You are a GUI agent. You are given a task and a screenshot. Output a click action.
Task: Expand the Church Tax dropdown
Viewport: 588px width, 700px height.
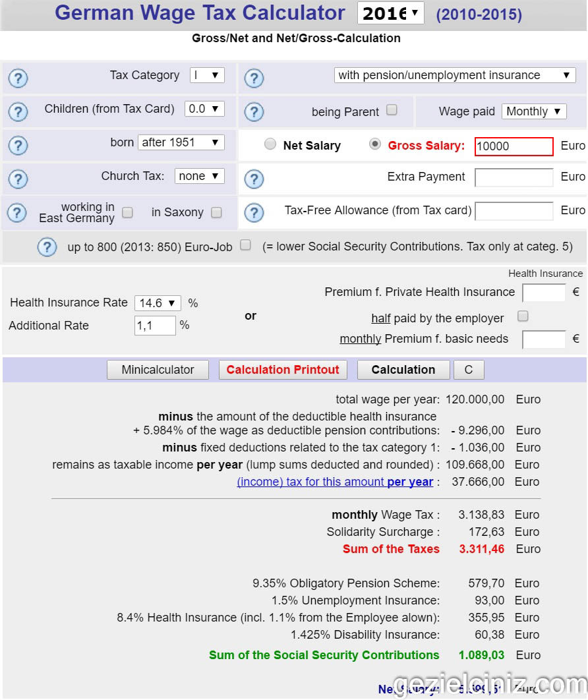pos(200,176)
